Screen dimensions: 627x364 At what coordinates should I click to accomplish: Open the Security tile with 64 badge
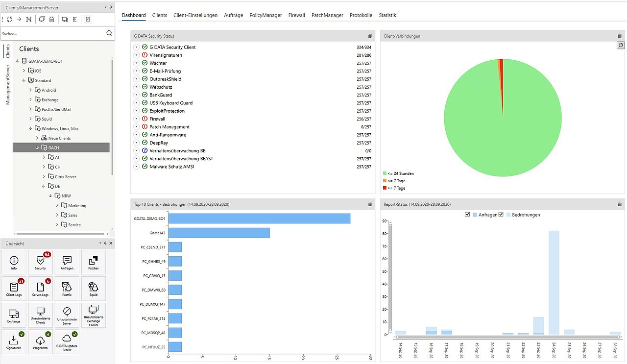pos(40,262)
